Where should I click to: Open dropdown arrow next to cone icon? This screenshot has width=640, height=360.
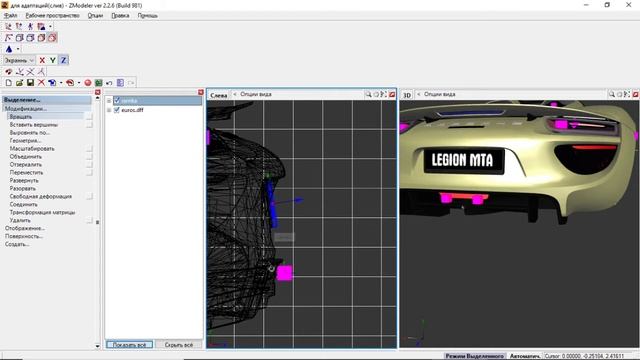tap(18, 49)
